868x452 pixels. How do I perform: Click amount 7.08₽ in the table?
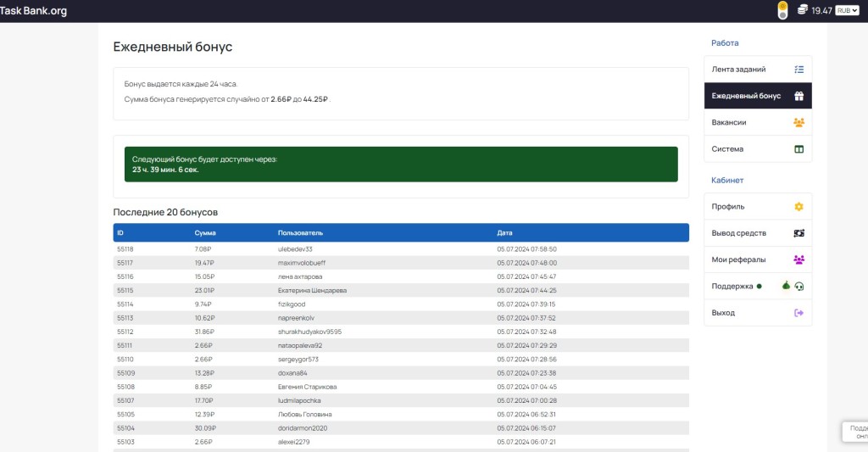tap(203, 249)
